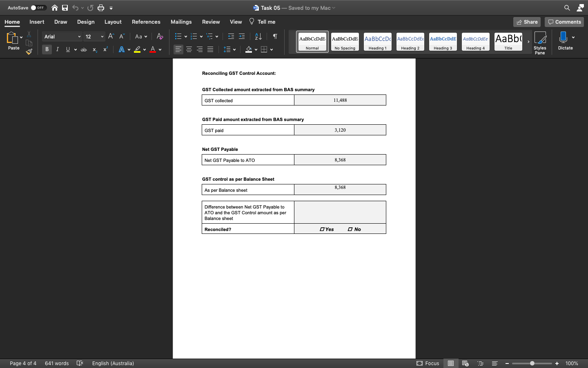Apply the Heading 1 style
Viewport: 588px width, 368px height.
[378, 42]
